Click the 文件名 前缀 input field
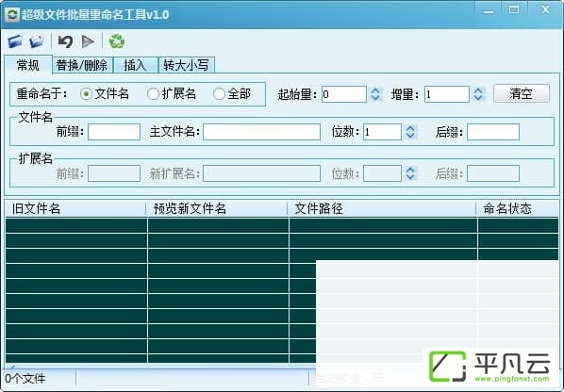Screen dimensions: 564x392 click(x=114, y=132)
